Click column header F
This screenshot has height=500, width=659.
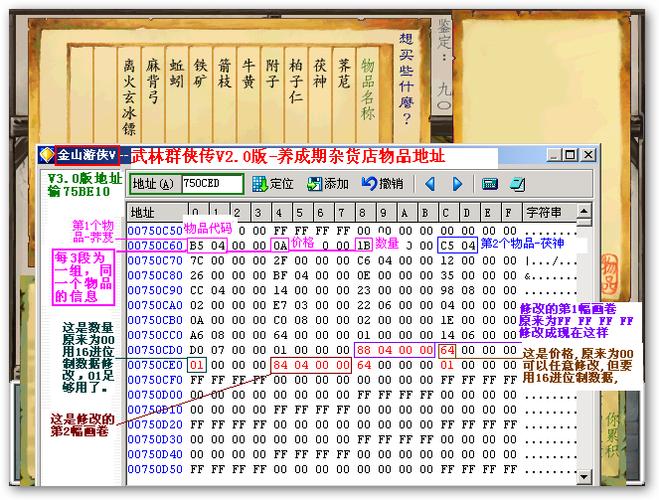point(510,213)
